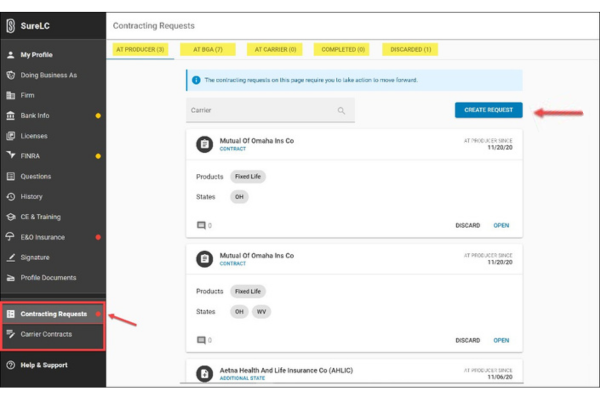600x400 pixels.
Task: Click the info icon in the blue notice
Action: click(x=196, y=80)
